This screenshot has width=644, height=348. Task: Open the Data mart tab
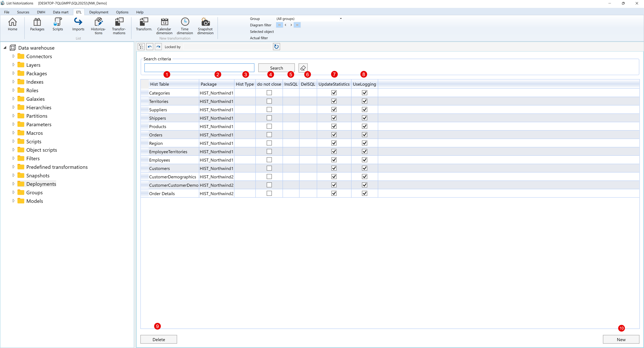61,12
